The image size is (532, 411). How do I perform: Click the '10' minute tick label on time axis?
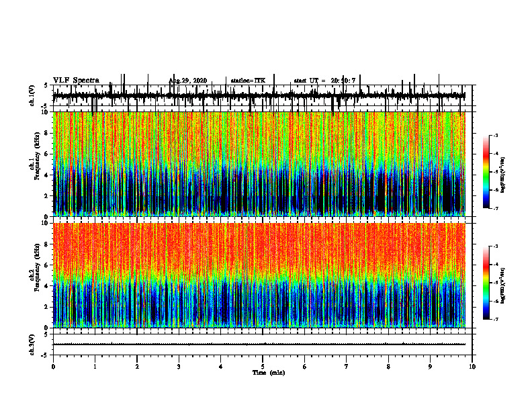(x=472, y=367)
